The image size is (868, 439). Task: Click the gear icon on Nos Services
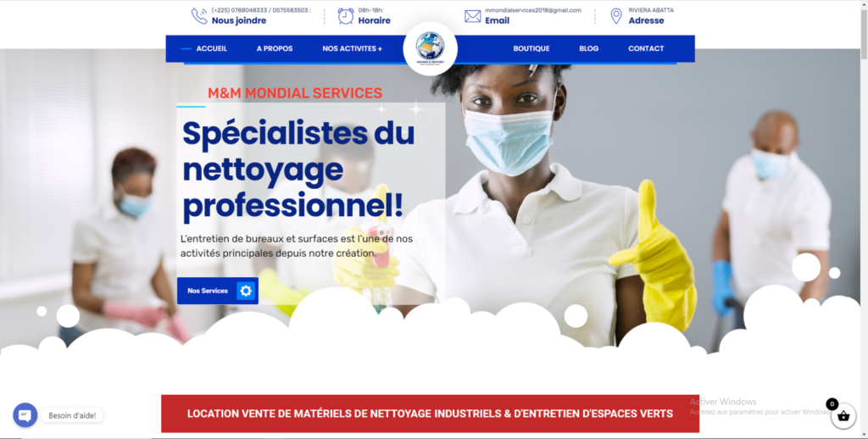pos(246,291)
